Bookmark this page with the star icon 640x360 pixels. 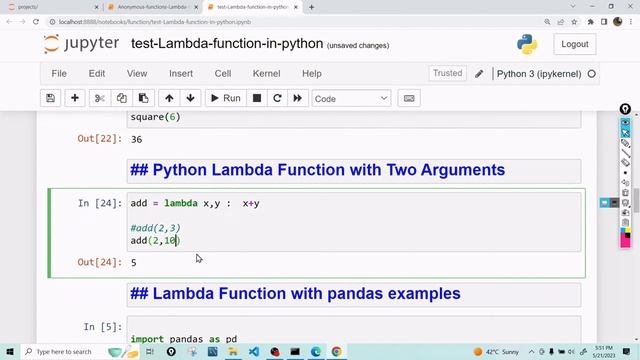[574, 22]
